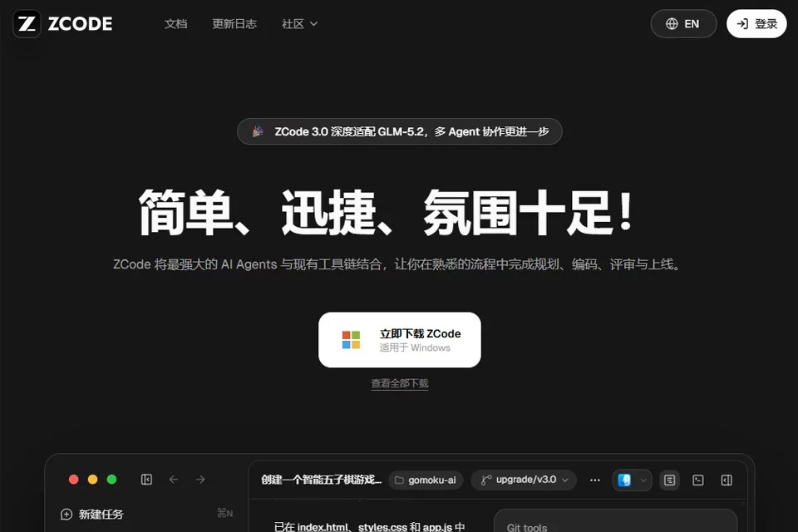Open the 查看全部下载 link
Screen dimensions: 798x532
click(400, 383)
